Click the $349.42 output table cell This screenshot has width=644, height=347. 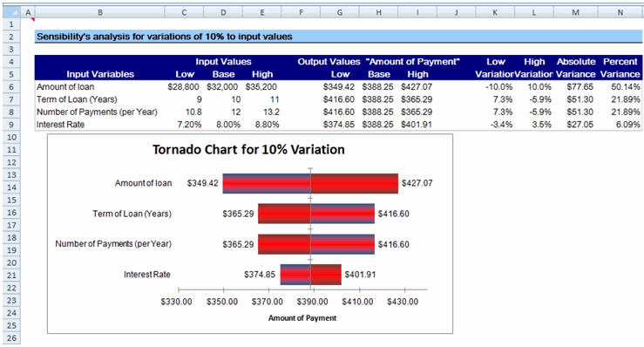click(x=339, y=87)
